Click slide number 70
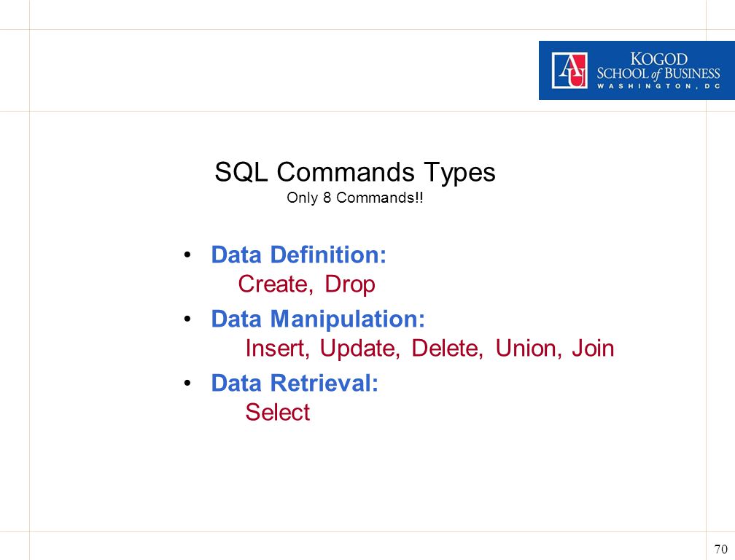Image resolution: width=735 pixels, height=560 pixels. point(720,549)
